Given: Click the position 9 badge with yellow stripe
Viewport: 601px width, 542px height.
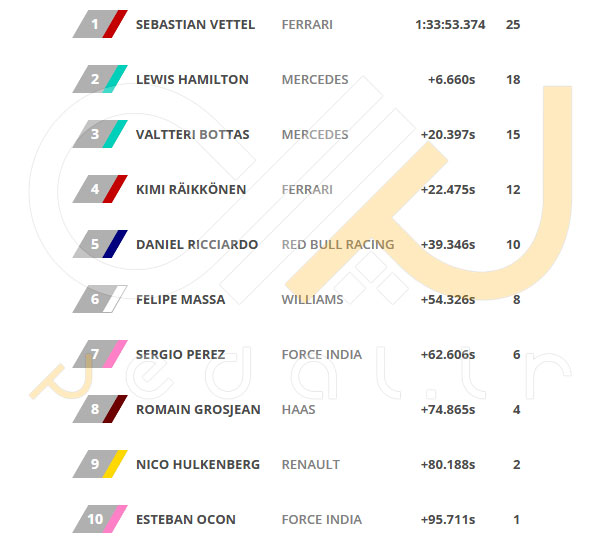Looking at the screenshot, I should click(100, 464).
